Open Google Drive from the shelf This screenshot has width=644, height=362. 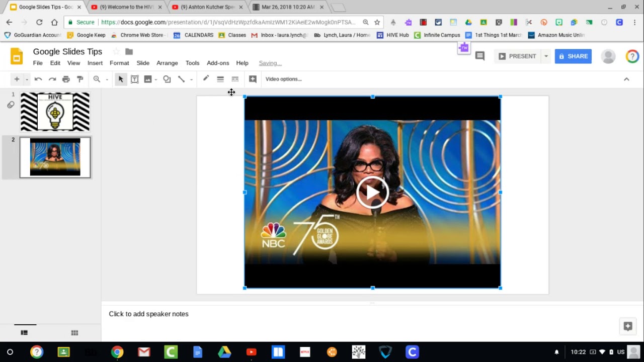click(x=224, y=352)
